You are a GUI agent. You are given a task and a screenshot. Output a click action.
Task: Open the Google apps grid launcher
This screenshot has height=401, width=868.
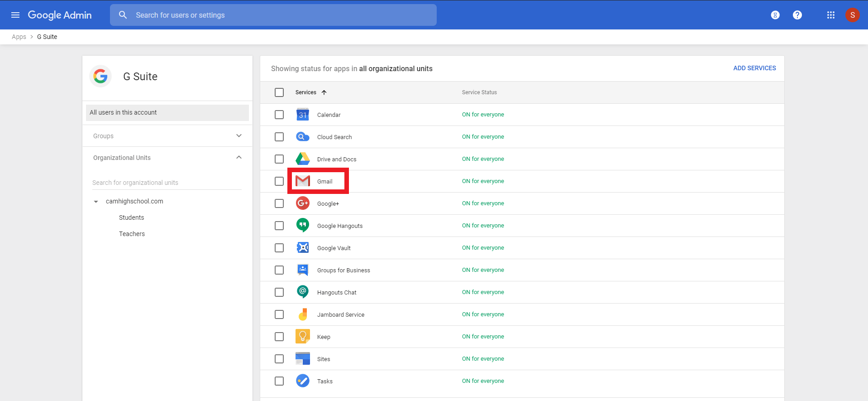click(x=831, y=15)
